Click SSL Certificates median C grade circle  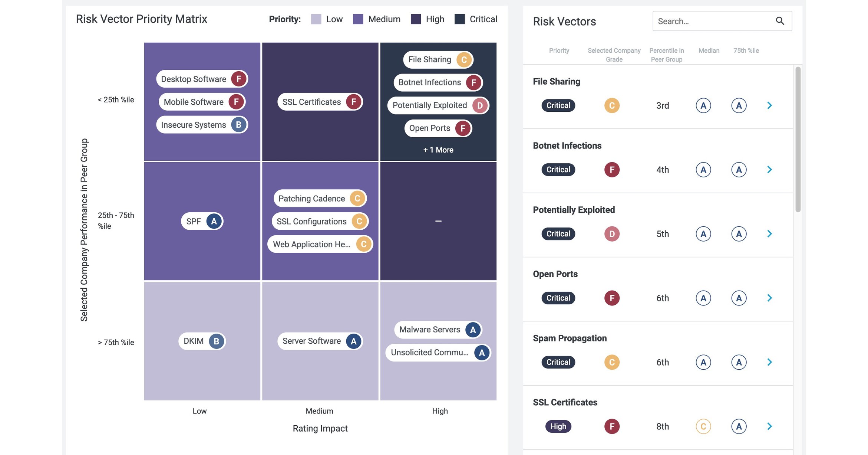click(703, 426)
